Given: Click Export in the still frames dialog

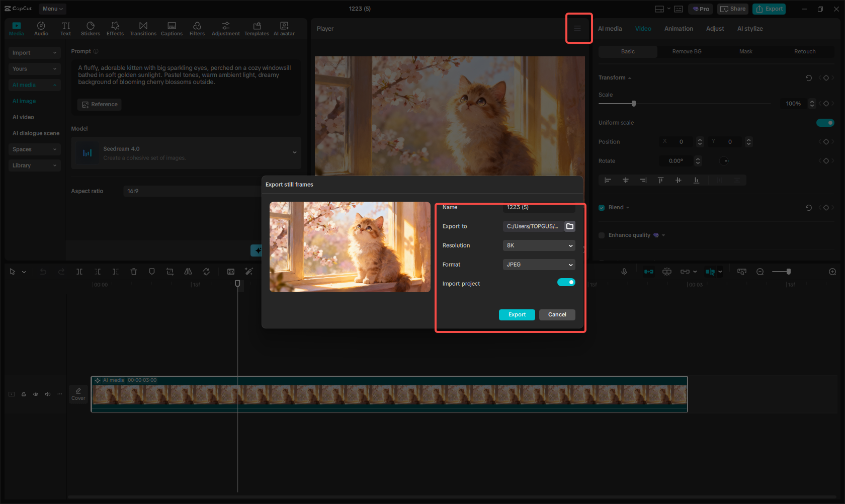Looking at the screenshot, I should tap(517, 314).
